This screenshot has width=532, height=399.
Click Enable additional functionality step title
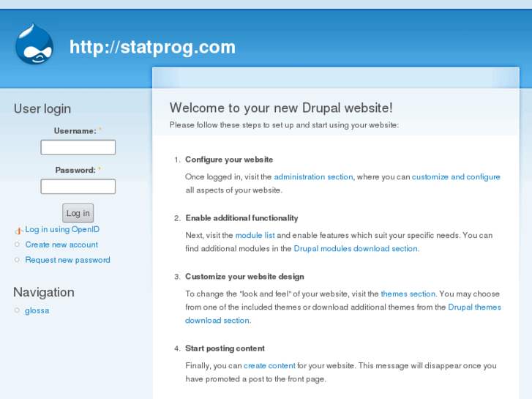pos(242,218)
